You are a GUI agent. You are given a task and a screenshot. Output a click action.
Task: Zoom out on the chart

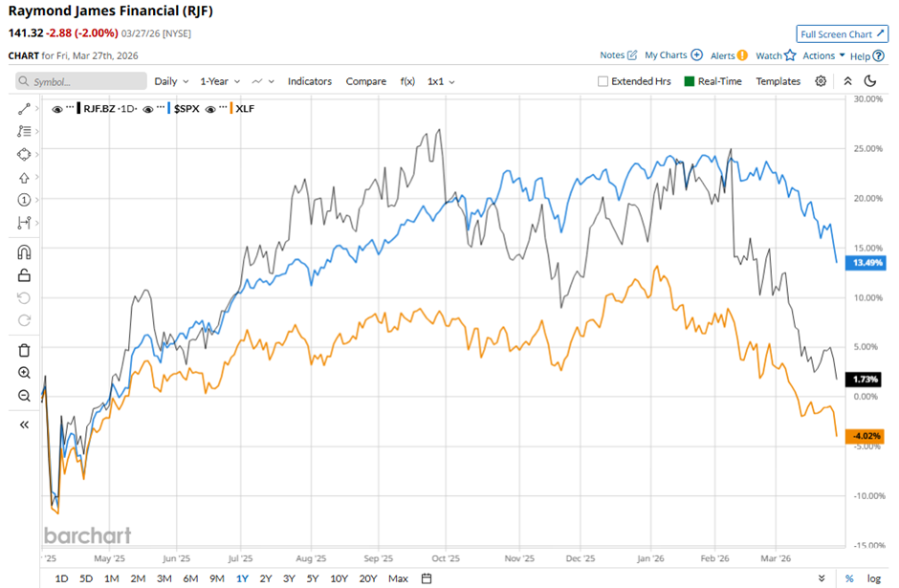(x=24, y=396)
